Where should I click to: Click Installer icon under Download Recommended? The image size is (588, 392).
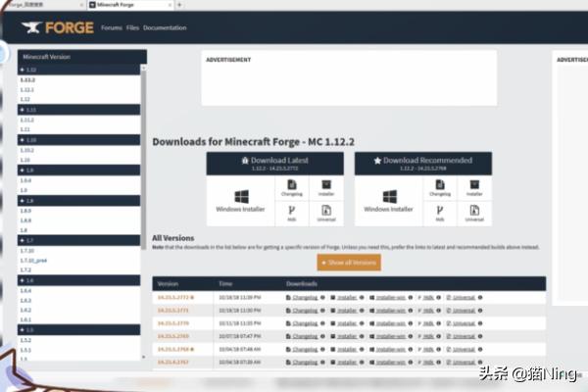pos(474,188)
